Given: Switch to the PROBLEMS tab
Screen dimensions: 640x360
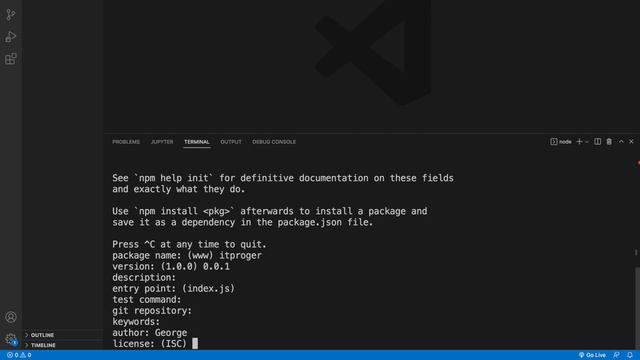Looking at the screenshot, I should [x=126, y=142].
